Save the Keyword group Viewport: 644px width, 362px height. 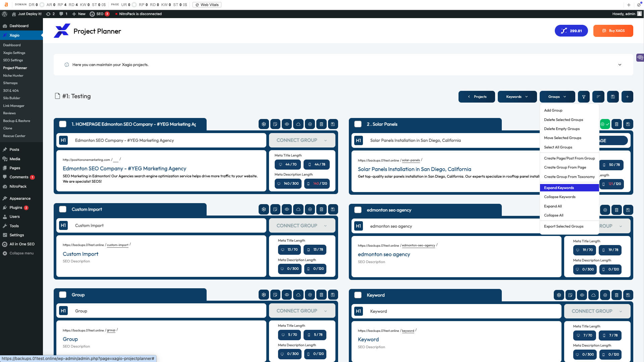tap(628, 295)
